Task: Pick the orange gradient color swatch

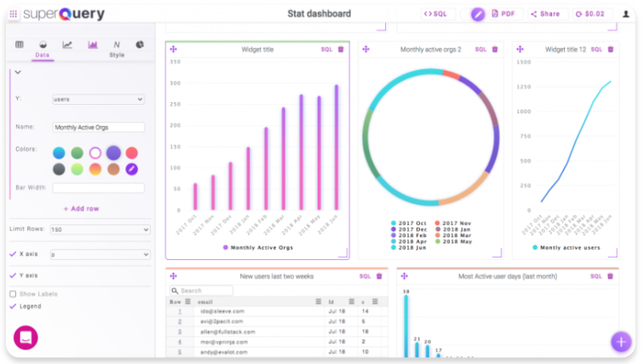Action: [95, 170]
